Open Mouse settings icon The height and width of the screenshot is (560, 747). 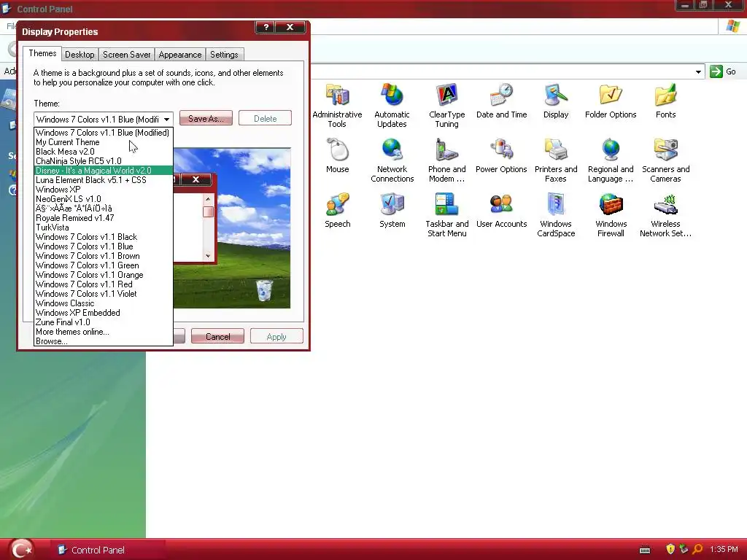point(337,149)
